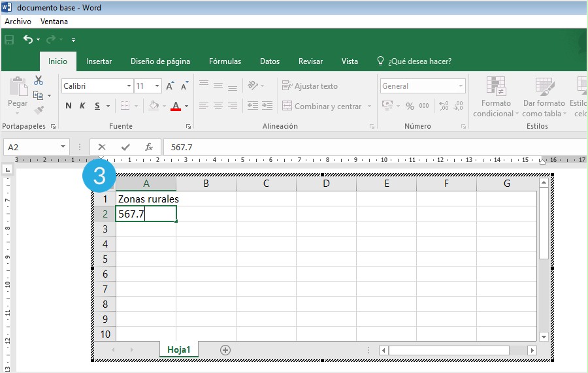Image resolution: width=588 pixels, height=373 pixels.
Task: Align cell text right
Action: coord(233,106)
